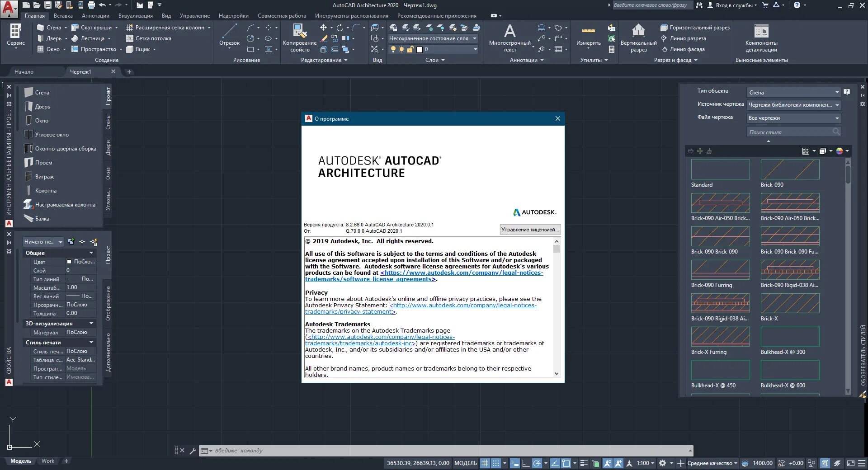Open Многострочный текст multiline text tool
Screen dimensions: 868x470
tap(509, 38)
